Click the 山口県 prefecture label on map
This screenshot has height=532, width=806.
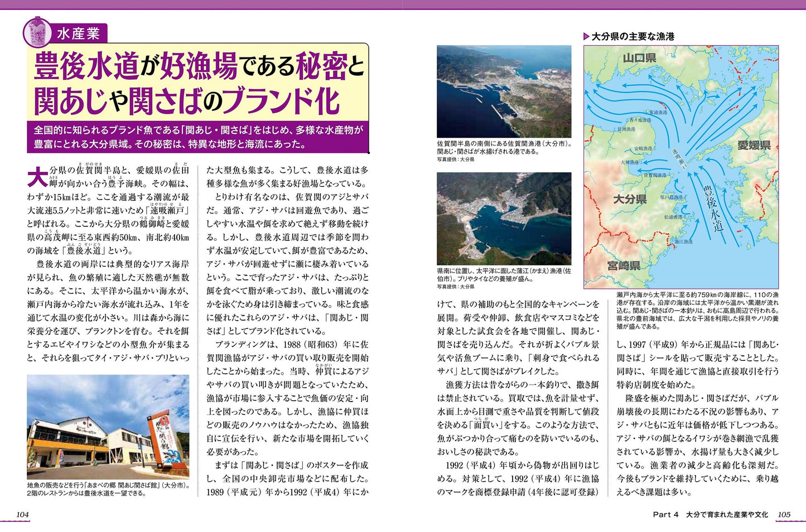pos(639,58)
